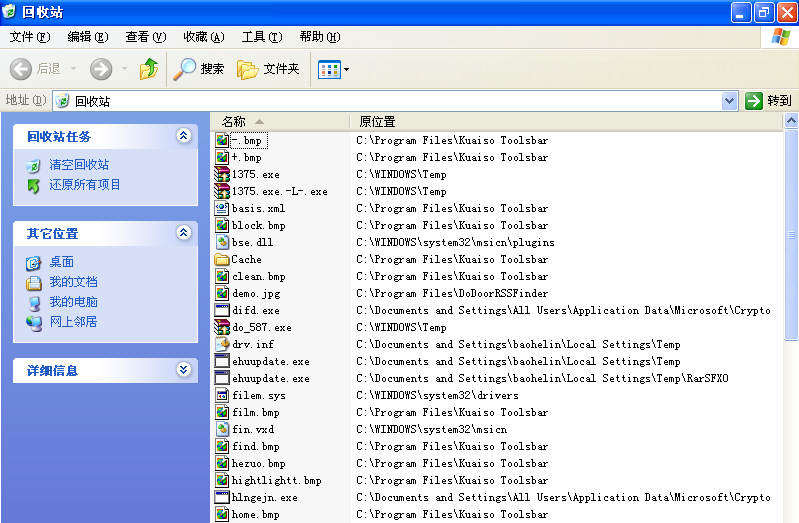The height and width of the screenshot is (523, 799).
Task: Select the clean.bmp file name
Action: coord(258,276)
